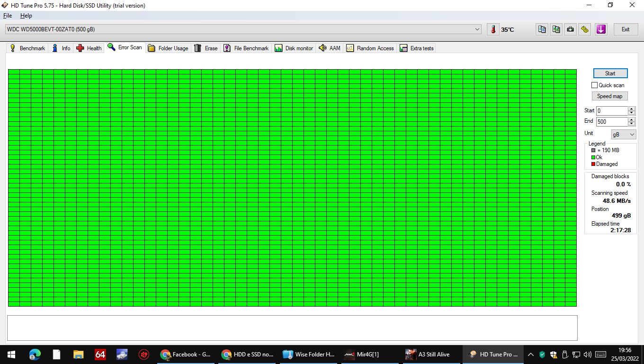Switch to Mir4G[1] taskbar window
The image size is (644, 364).
(x=370, y=354)
